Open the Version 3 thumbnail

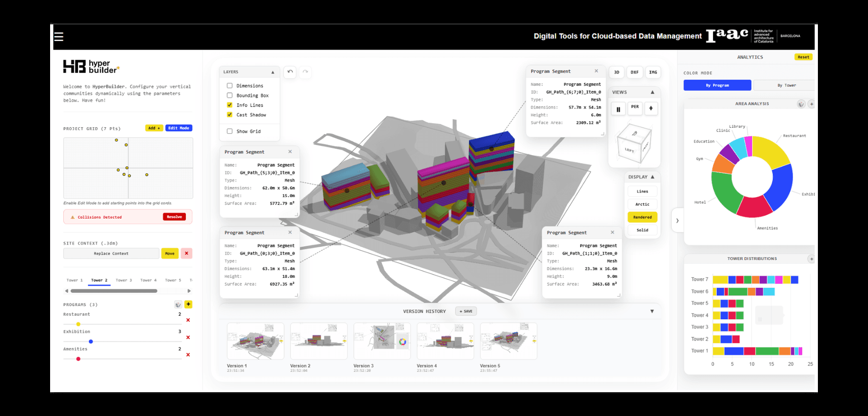pos(382,341)
